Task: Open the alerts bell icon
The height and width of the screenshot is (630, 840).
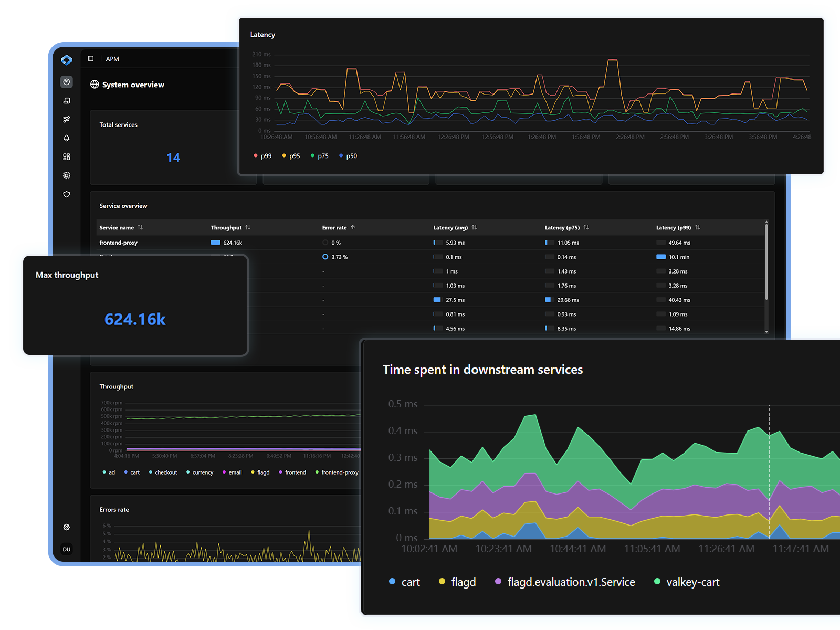Action: pyautogui.click(x=67, y=138)
